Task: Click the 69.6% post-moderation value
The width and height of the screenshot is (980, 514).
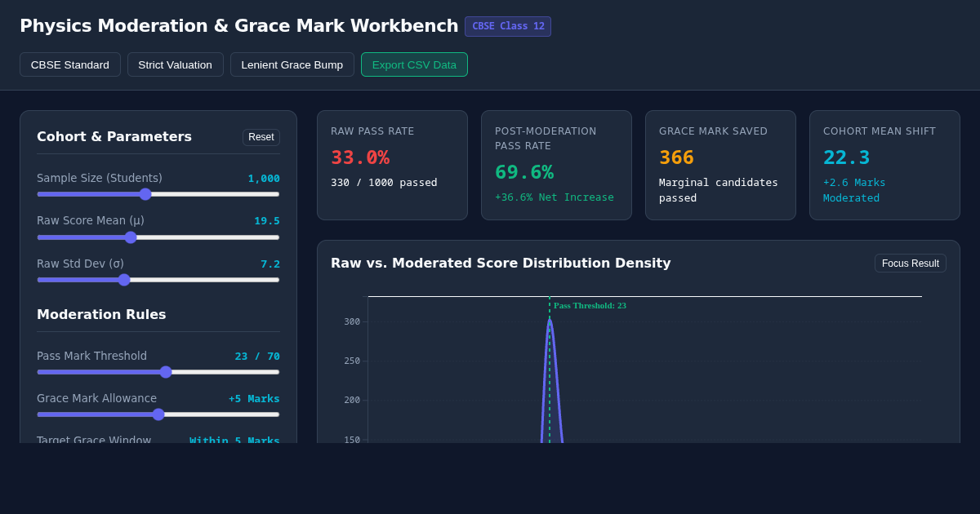Action: coord(524,172)
